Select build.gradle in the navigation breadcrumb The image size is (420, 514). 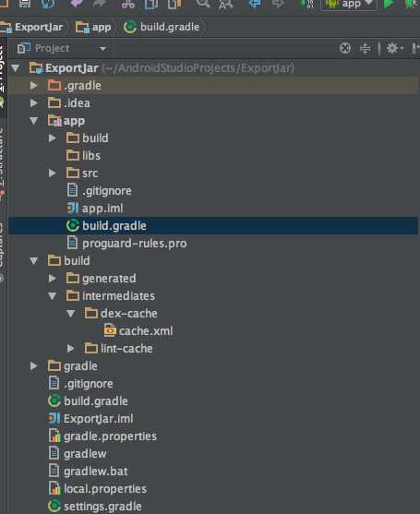162,27
